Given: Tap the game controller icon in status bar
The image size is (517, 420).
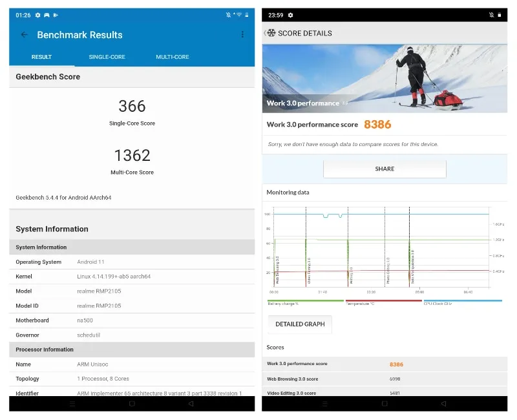Looking at the screenshot, I should pyautogui.click(x=47, y=15).
